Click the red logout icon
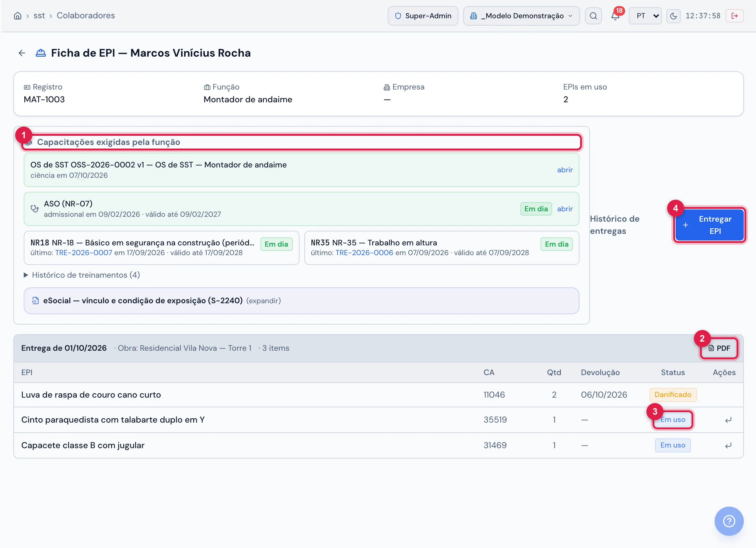 pyautogui.click(x=734, y=16)
